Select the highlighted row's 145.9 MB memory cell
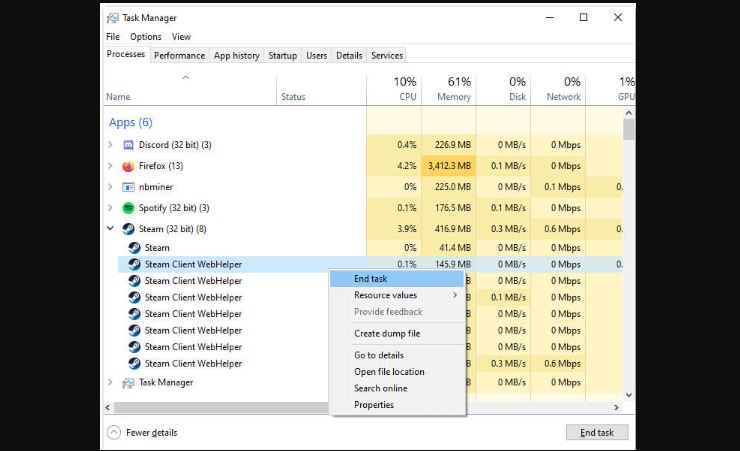 (x=449, y=264)
